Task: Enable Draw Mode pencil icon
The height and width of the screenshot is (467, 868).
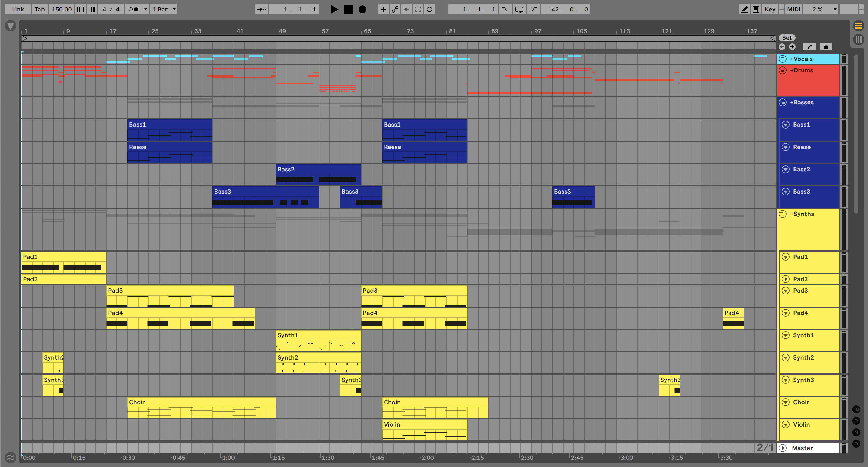Action: pos(745,9)
